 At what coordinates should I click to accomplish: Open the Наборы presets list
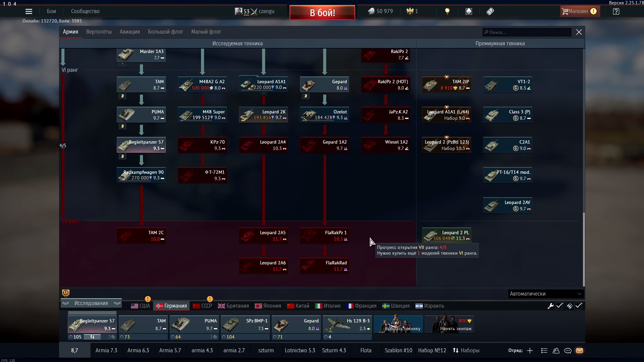point(466,351)
